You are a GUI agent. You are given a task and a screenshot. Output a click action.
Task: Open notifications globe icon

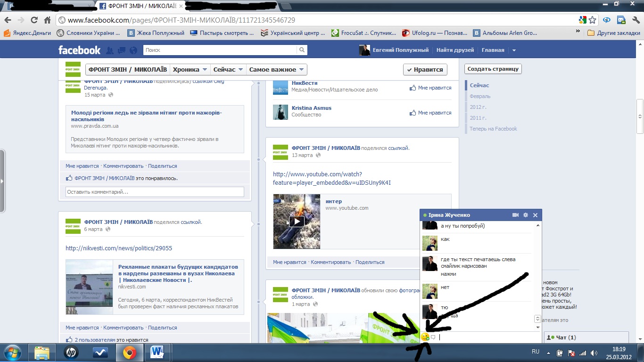tap(133, 50)
